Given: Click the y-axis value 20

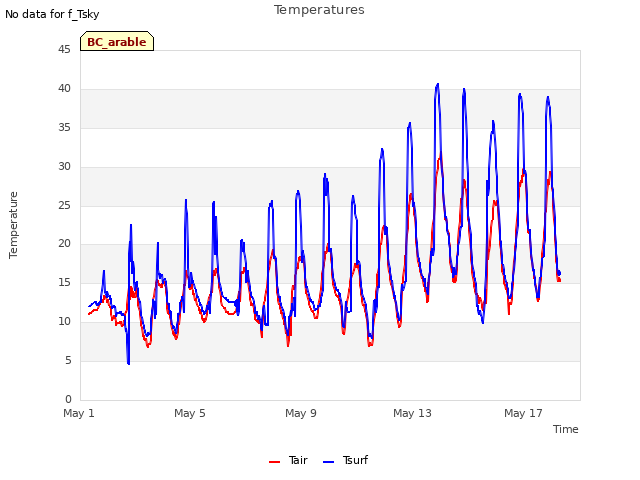Looking at the screenshot, I should point(64,244).
